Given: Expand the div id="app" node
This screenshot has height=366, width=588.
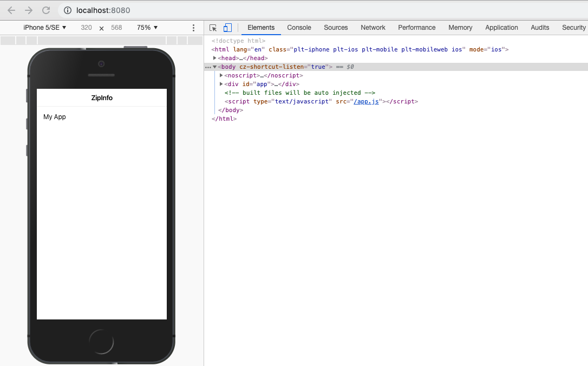Looking at the screenshot, I should coord(221,84).
